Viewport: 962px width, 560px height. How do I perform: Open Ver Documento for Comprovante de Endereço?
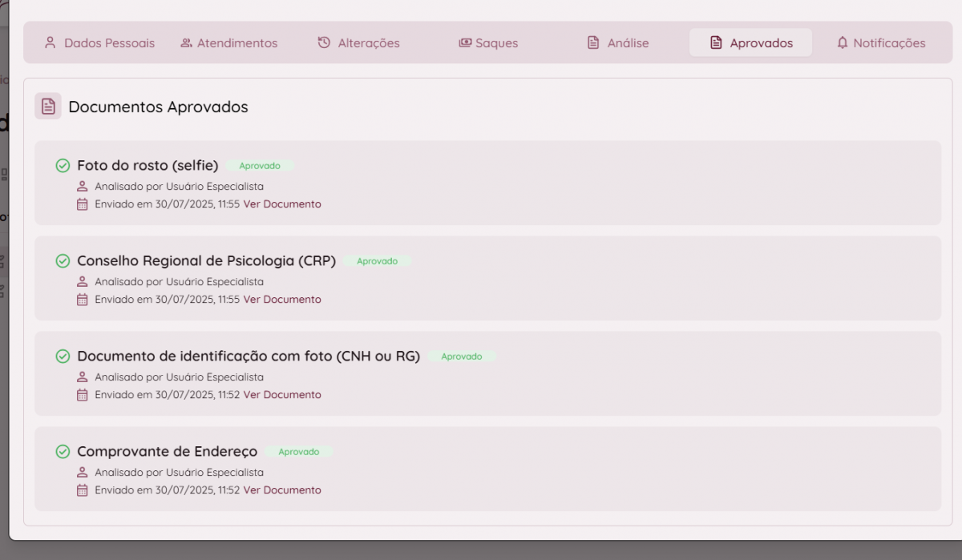coord(282,490)
